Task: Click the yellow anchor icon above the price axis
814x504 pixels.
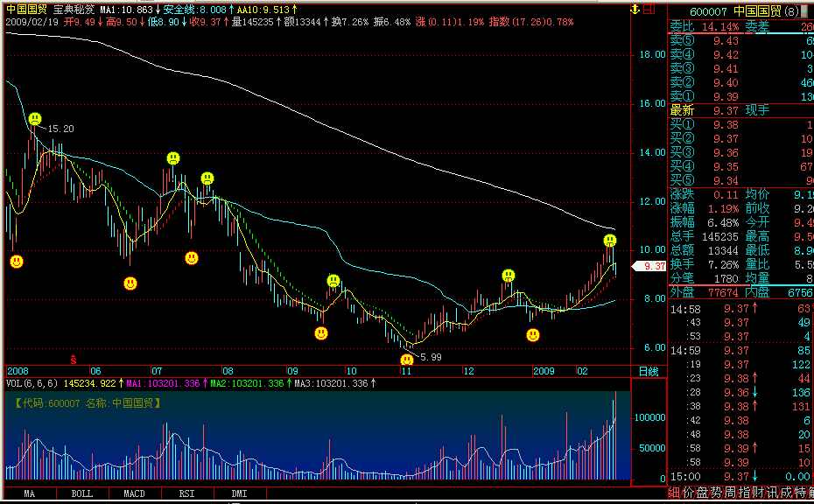Action: [635, 10]
